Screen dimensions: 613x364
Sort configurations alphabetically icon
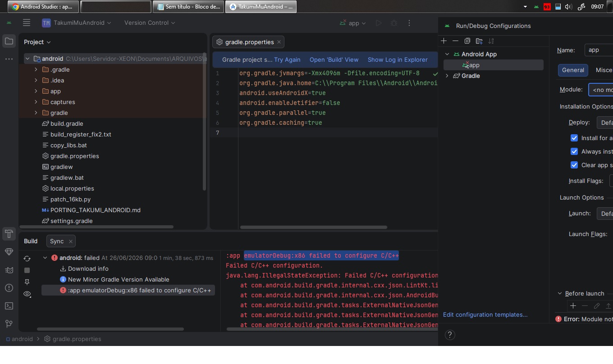click(491, 41)
